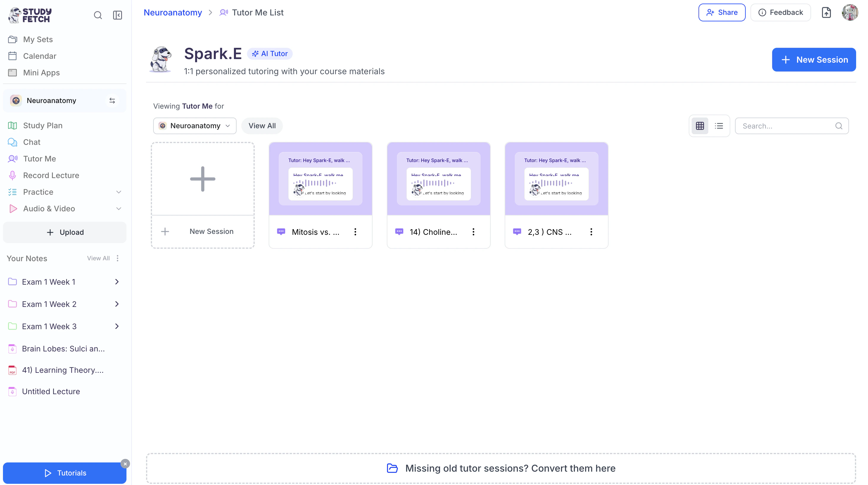Toggle View All sets filter
Image resolution: width=868 pixels, height=485 pixels.
click(x=262, y=126)
